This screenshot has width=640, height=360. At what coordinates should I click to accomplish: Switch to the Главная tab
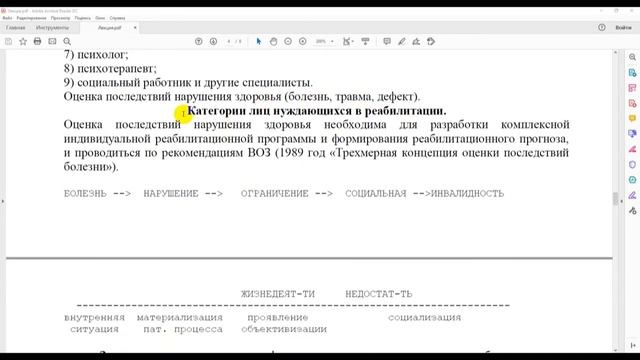[x=16, y=28]
